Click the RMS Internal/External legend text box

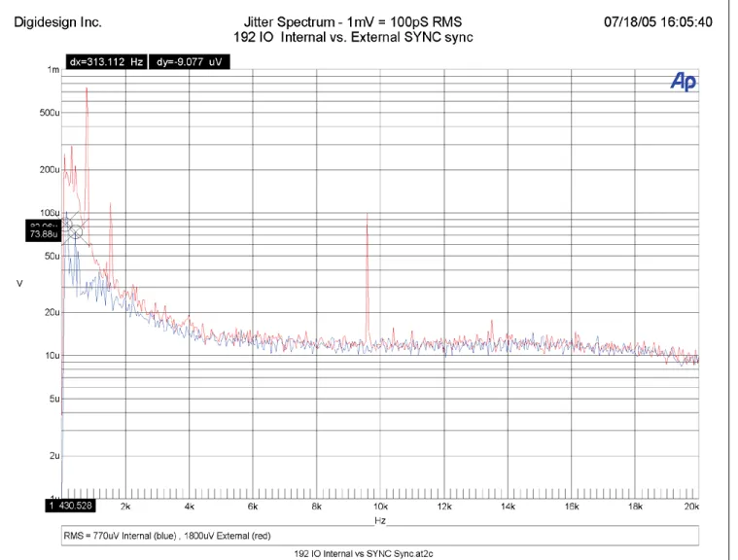[380, 536]
